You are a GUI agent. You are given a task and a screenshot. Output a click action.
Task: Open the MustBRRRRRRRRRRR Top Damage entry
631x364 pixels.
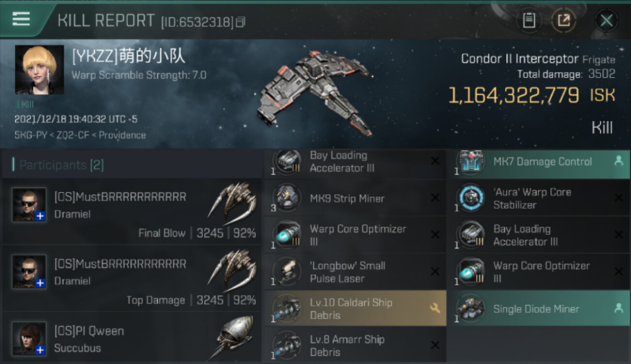point(132,278)
